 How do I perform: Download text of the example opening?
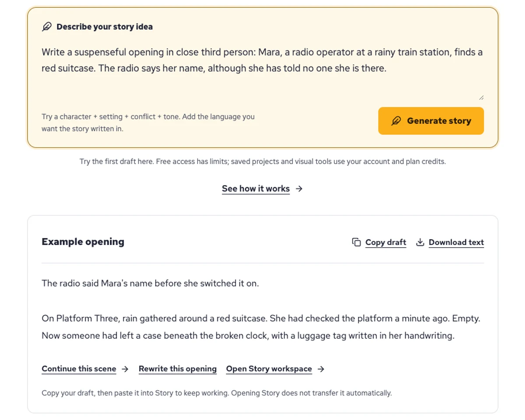[456, 242]
